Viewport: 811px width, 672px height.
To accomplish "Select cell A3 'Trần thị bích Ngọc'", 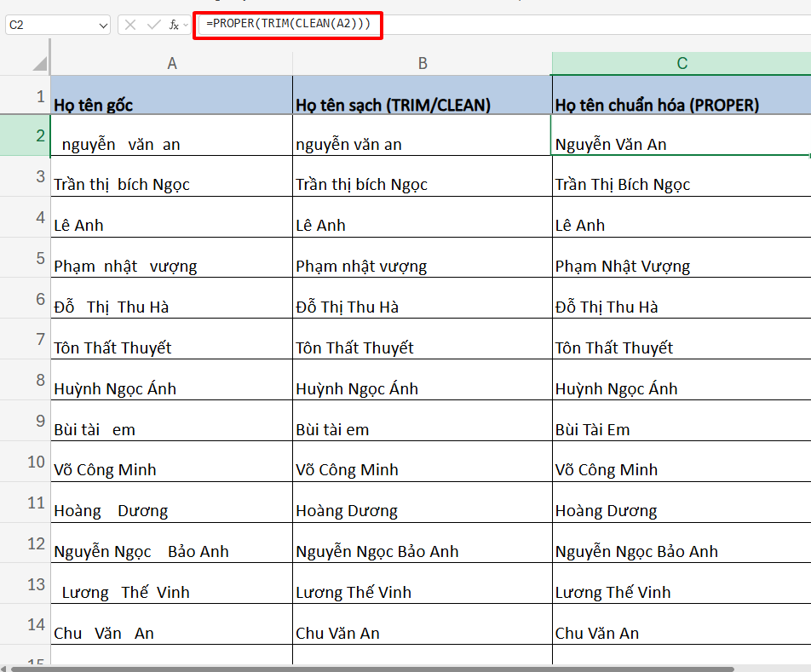I will [172, 175].
